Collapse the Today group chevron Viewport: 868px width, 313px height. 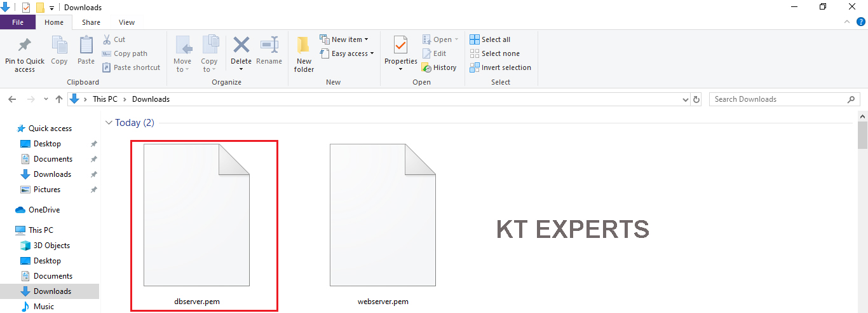tap(109, 123)
